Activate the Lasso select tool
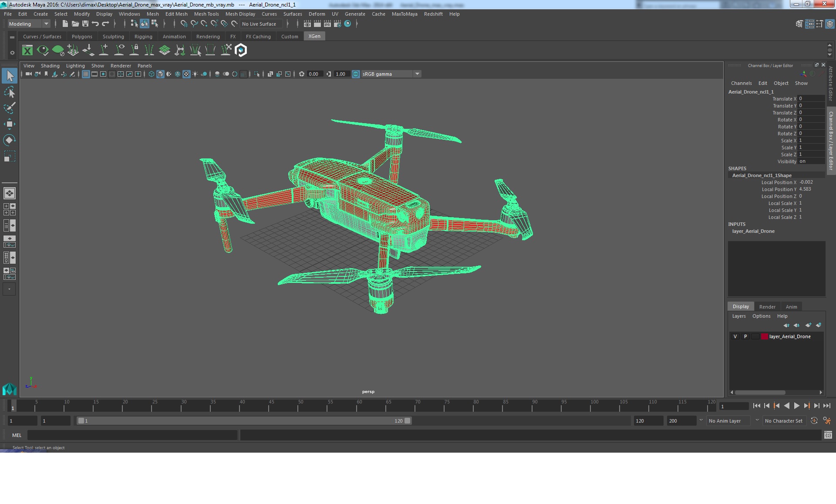Viewport: 836px width, 504px height. (x=10, y=92)
